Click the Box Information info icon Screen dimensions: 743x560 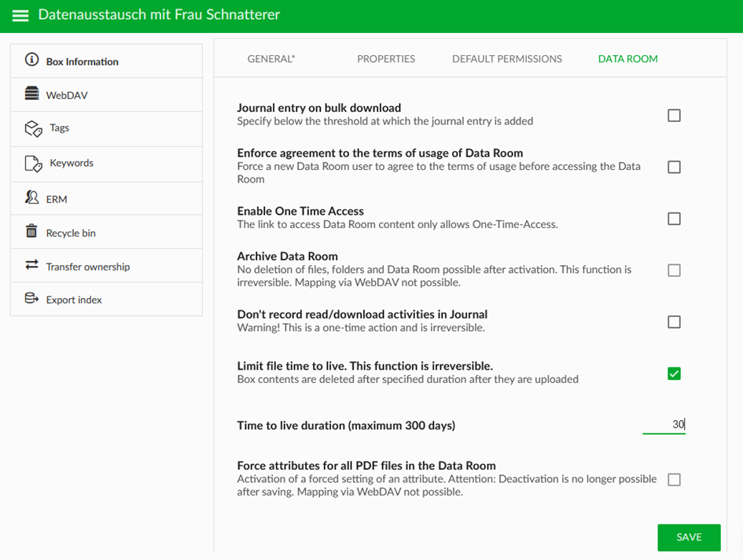31,60
